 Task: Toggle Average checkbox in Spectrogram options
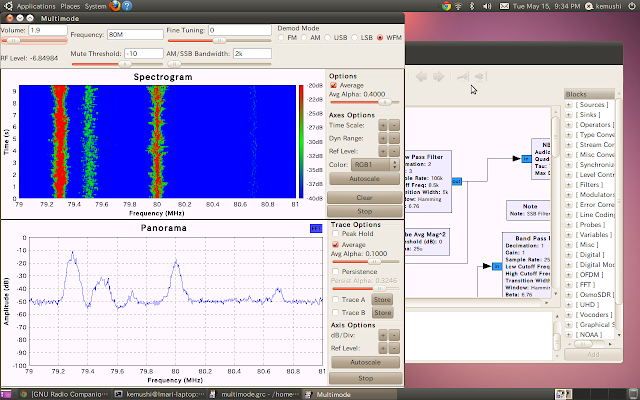[x=333, y=85]
